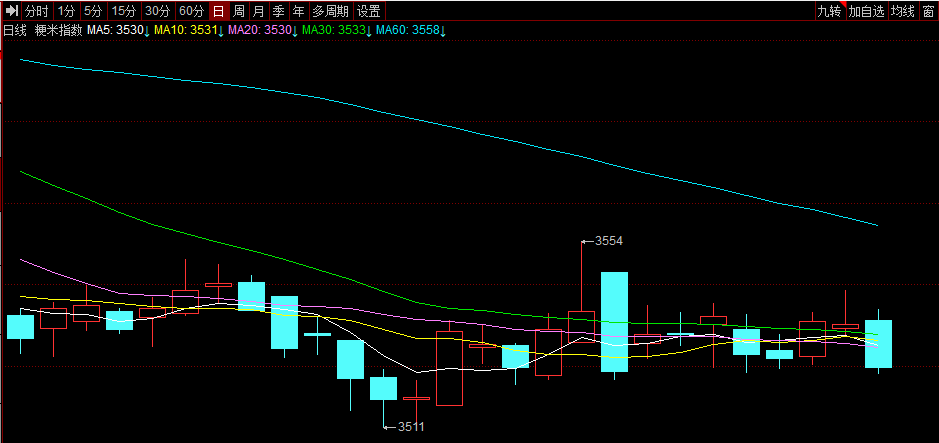Switch to the 分时 intraday view

[37, 11]
